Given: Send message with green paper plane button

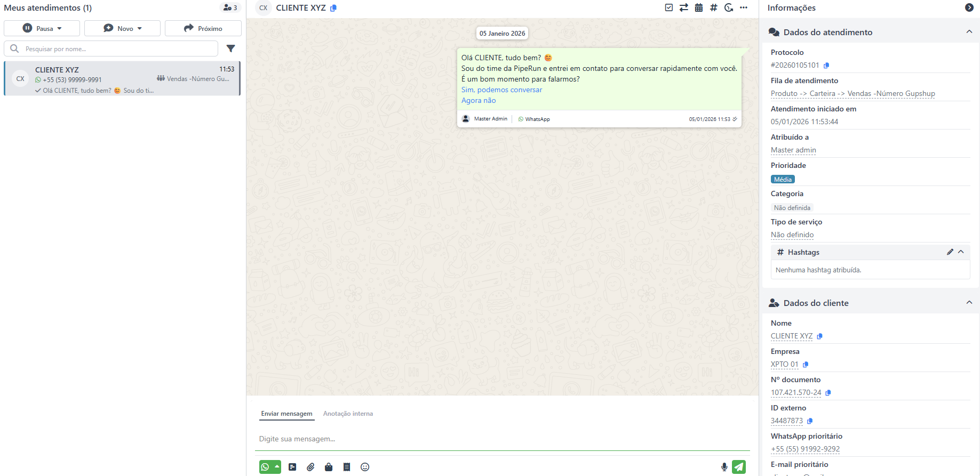Looking at the screenshot, I should (x=739, y=467).
